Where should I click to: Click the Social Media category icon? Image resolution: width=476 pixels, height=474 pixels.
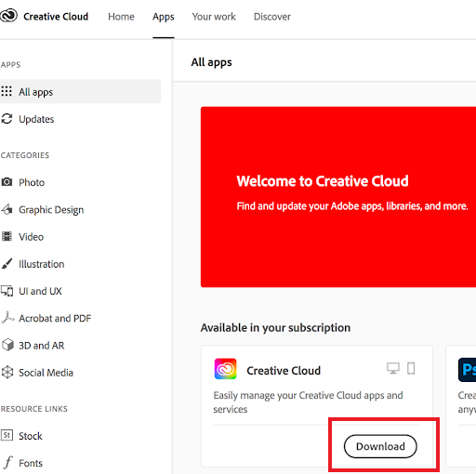7,372
